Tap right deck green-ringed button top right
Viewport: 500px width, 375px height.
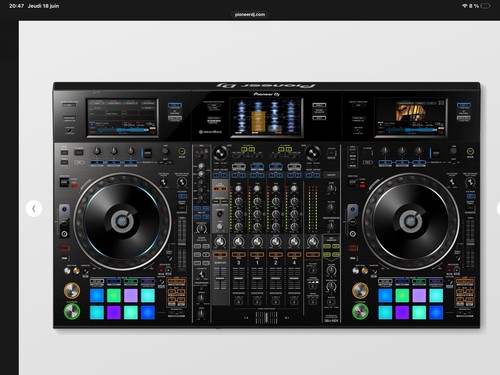470,151
